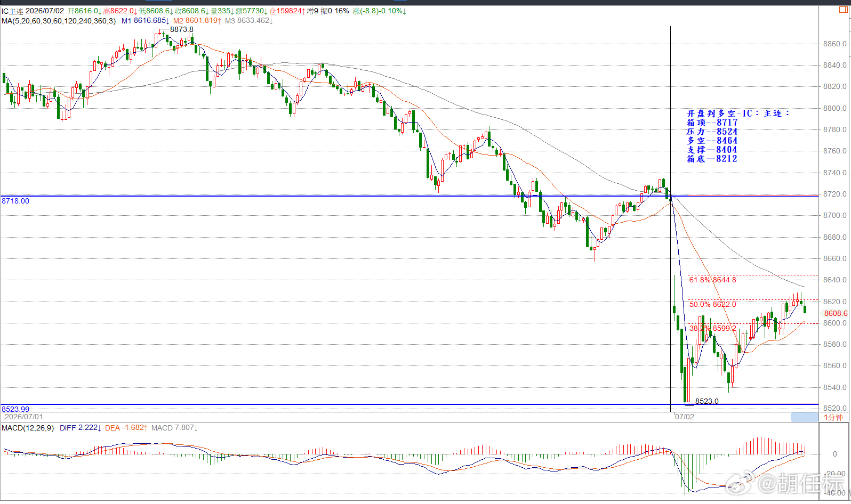Select the 38.2% 8599.2 Fibonacci level
The image size is (851, 504).
pyautogui.click(x=712, y=328)
